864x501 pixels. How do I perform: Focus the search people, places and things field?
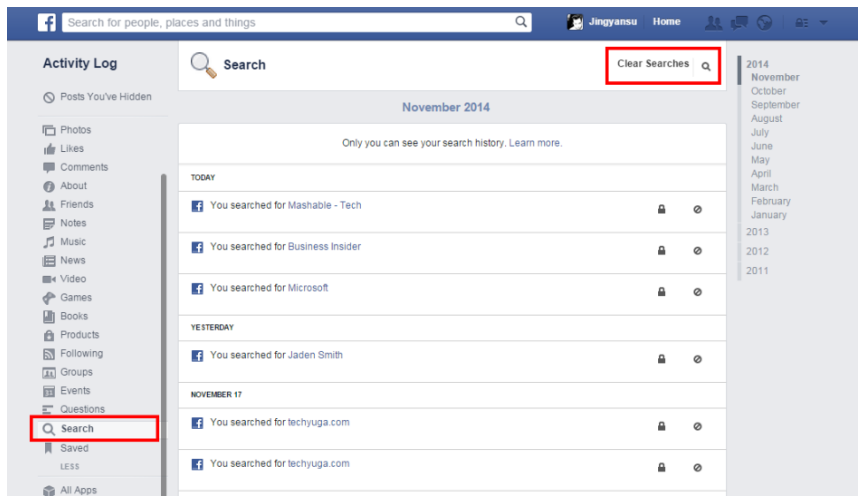(296, 23)
